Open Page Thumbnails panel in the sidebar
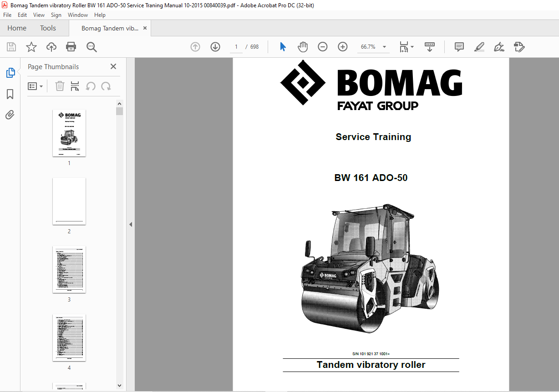 (10, 73)
